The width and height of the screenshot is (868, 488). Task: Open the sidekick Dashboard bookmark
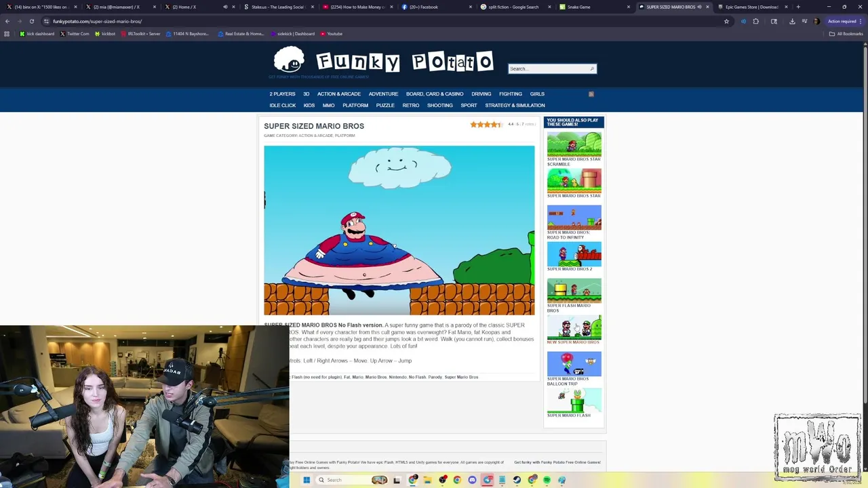pos(292,33)
